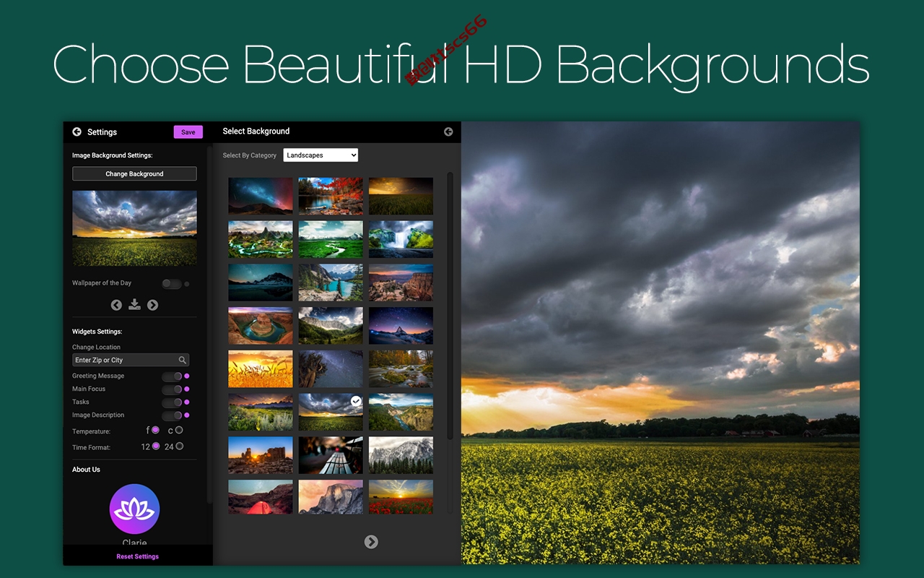This screenshot has height=578, width=924.
Task: Click the search magnifier in location field
Action: click(183, 360)
